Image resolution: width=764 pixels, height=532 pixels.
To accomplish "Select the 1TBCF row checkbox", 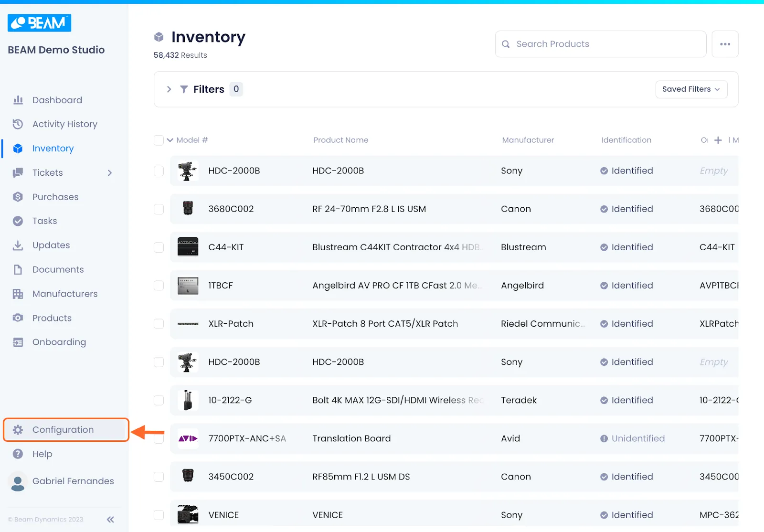I will click(159, 285).
